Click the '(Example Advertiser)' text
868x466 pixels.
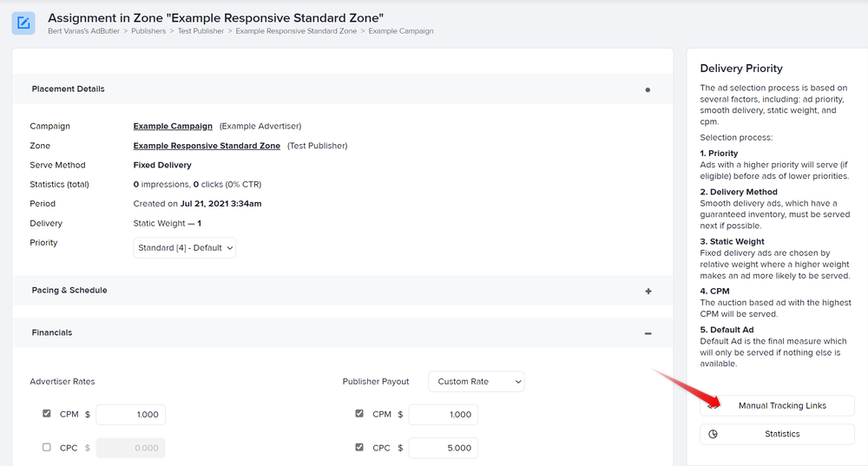pos(260,126)
